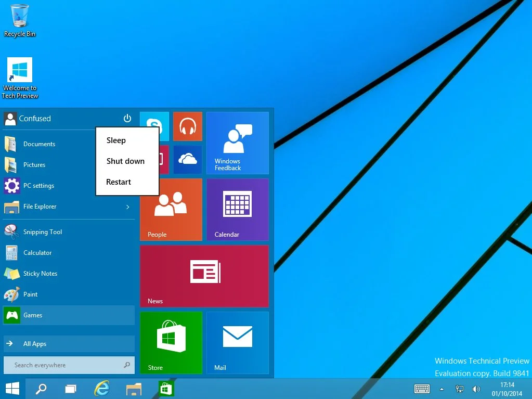Open Task View on the taskbar

click(x=71, y=389)
